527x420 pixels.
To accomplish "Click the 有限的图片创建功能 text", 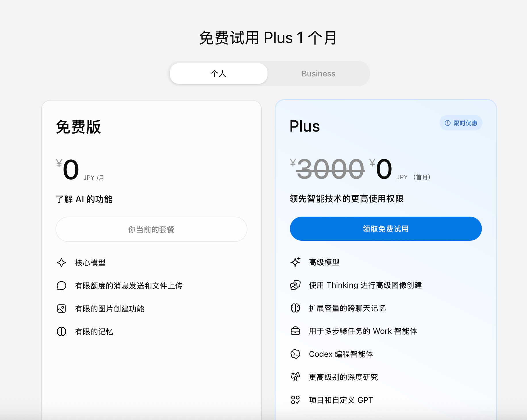I will click(x=109, y=309).
